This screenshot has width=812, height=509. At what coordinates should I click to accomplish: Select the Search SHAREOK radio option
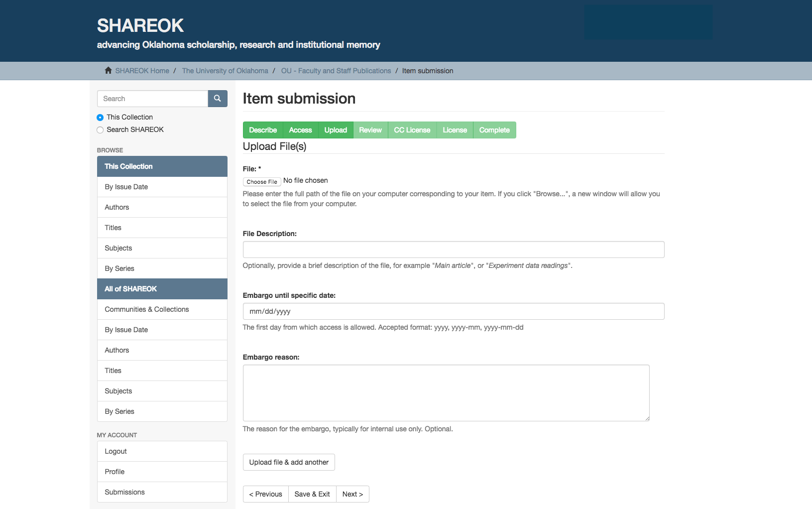(100, 130)
